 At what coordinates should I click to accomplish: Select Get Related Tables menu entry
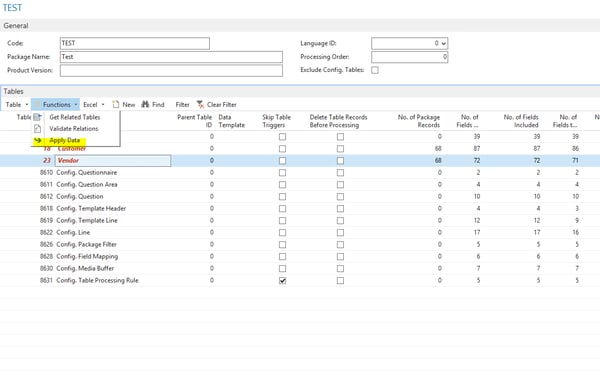[x=75, y=117]
